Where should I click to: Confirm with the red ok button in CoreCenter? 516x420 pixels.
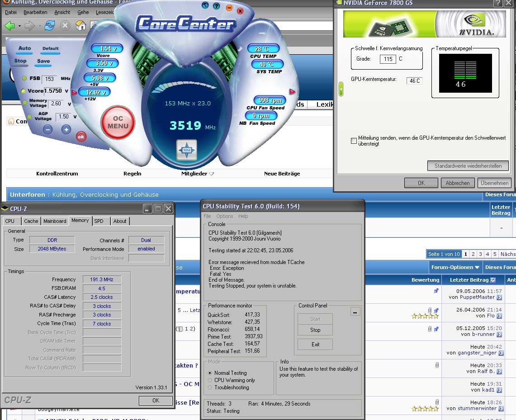[81, 137]
